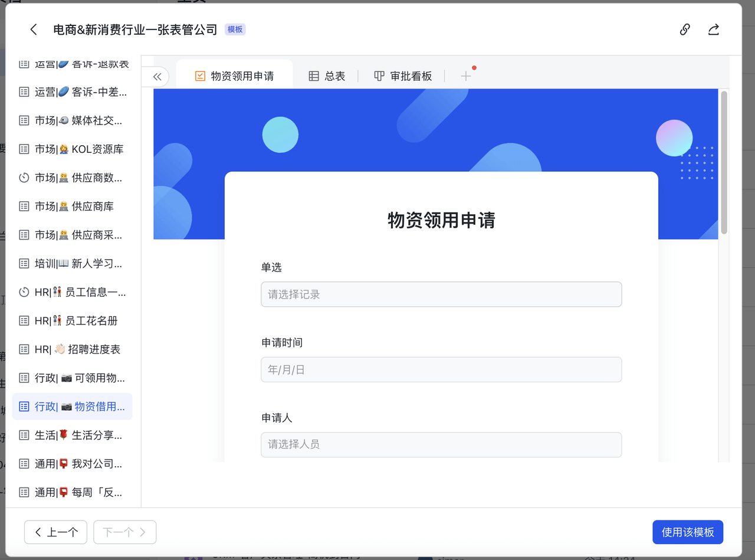
Task: Click the 总表 grid icon
Action: click(314, 76)
